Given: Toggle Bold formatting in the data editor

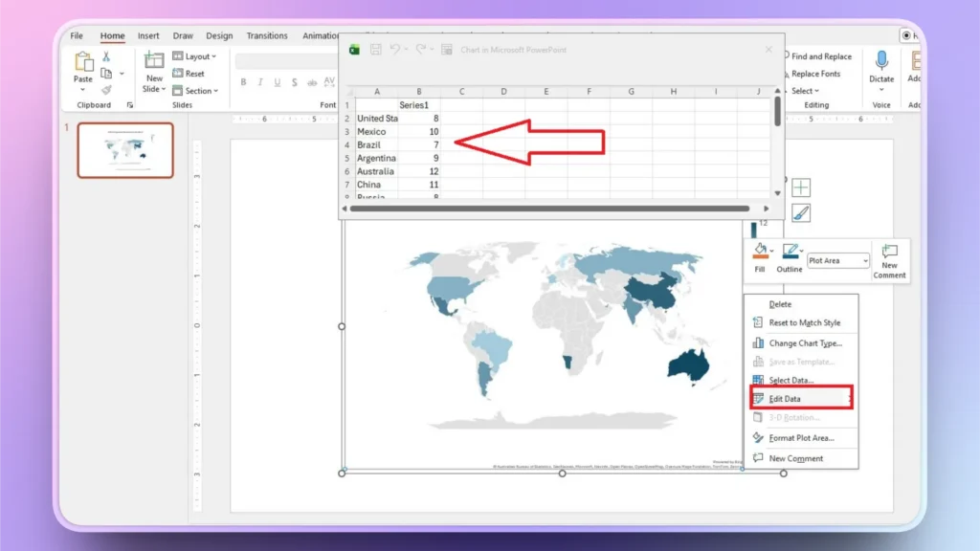Looking at the screenshot, I should tap(244, 82).
